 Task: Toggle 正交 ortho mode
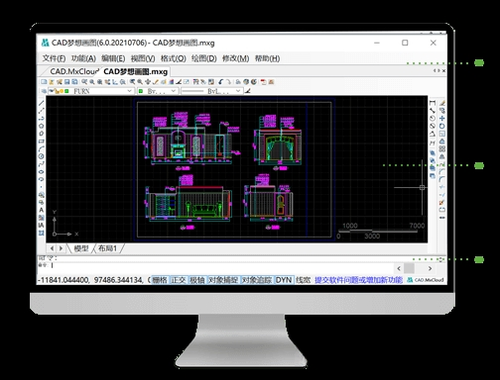click(x=178, y=280)
